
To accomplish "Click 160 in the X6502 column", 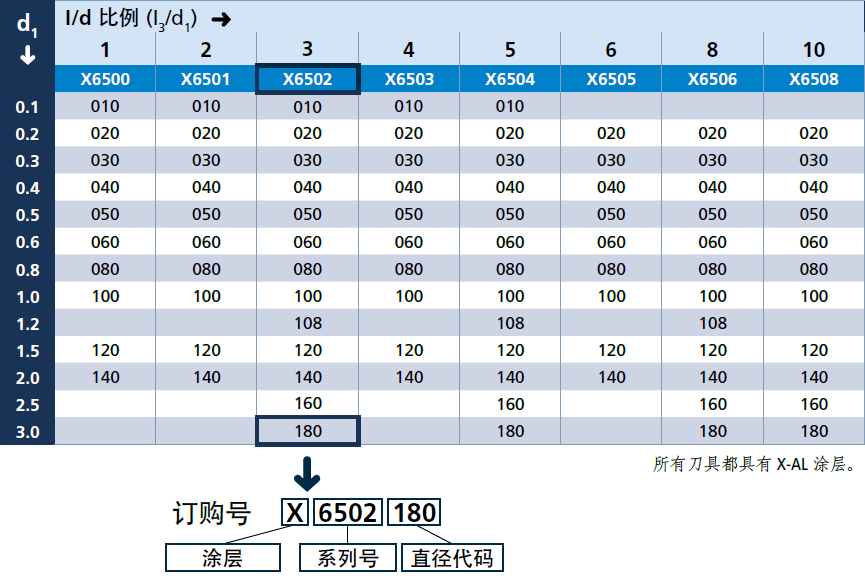I will pos(308,403).
